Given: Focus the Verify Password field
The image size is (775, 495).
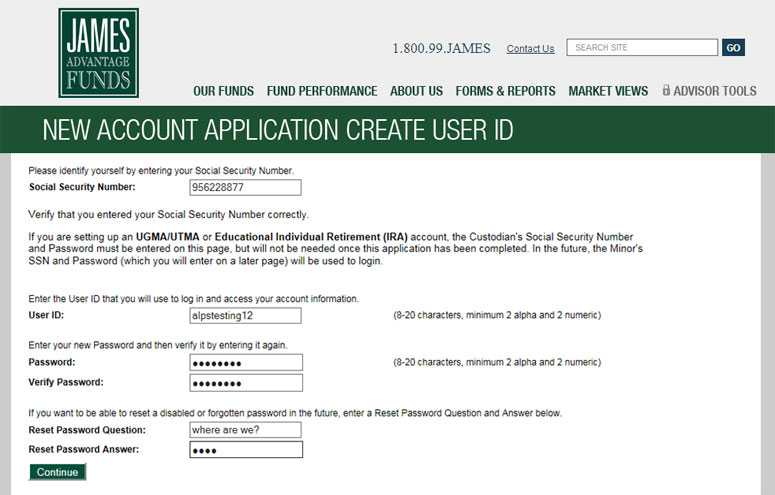Looking at the screenshot, I should point(246,383).
